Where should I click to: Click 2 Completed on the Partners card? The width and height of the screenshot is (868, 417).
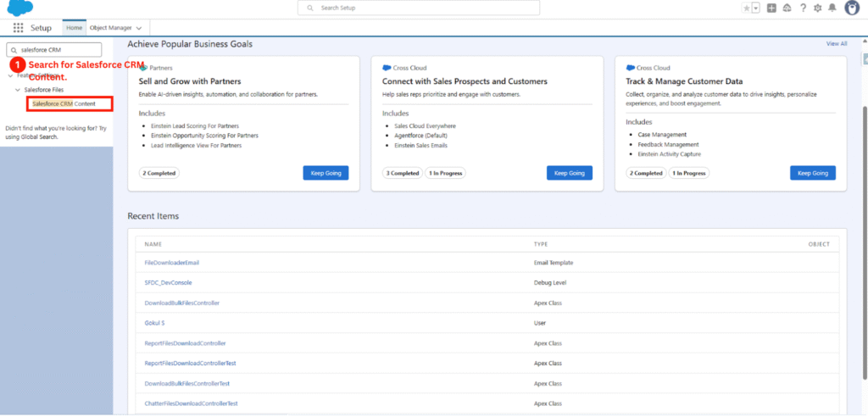pos(159,174)
